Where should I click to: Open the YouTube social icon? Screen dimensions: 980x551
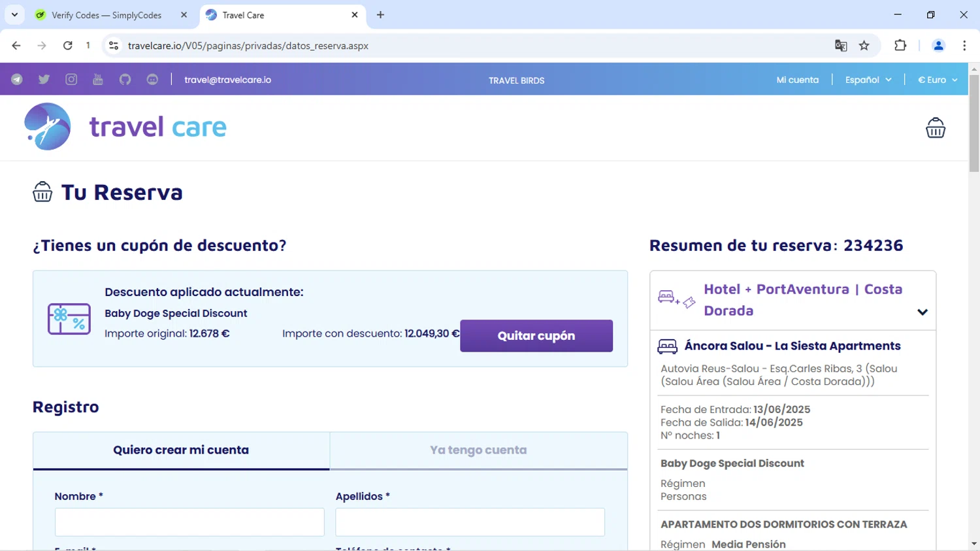98,80
